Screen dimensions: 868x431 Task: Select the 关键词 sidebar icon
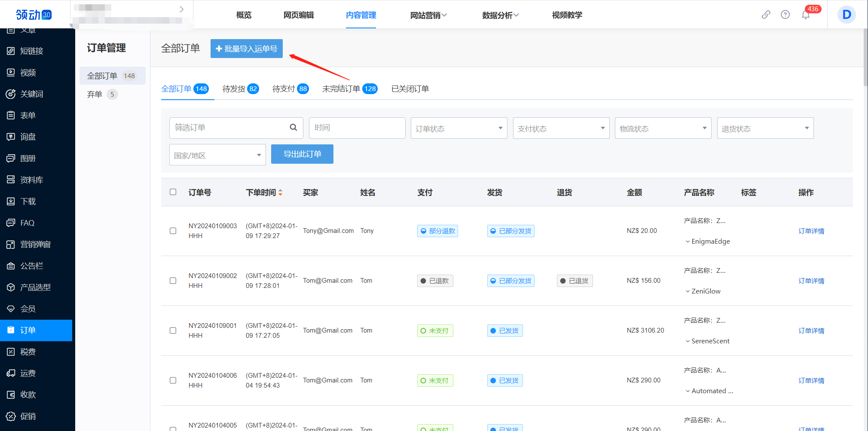tap(11, 94)
